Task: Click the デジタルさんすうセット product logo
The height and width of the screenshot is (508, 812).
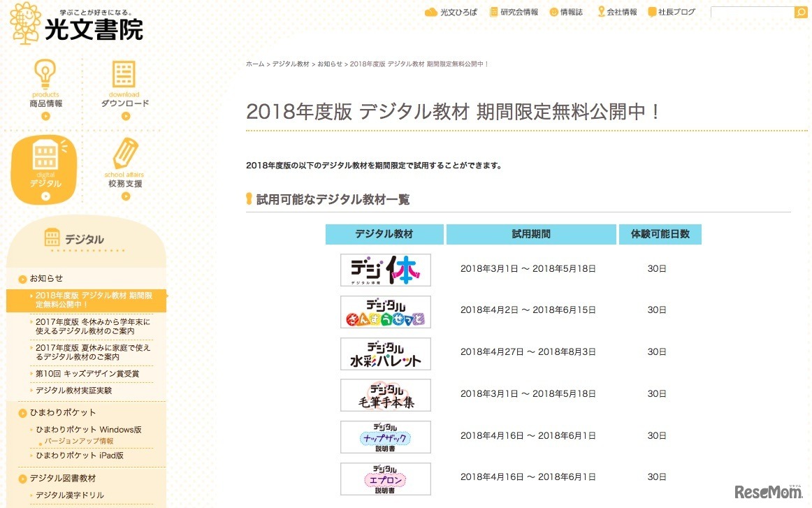Action: 385,312
